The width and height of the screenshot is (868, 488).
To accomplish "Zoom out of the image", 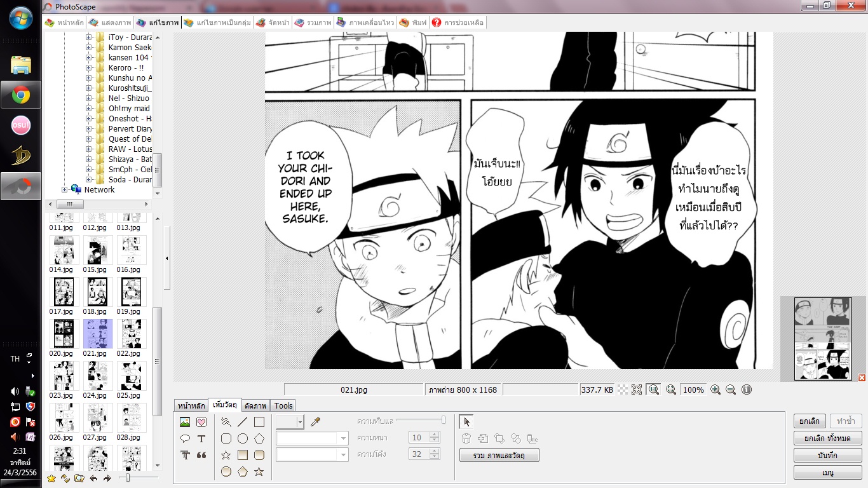I will coord(731,390).
